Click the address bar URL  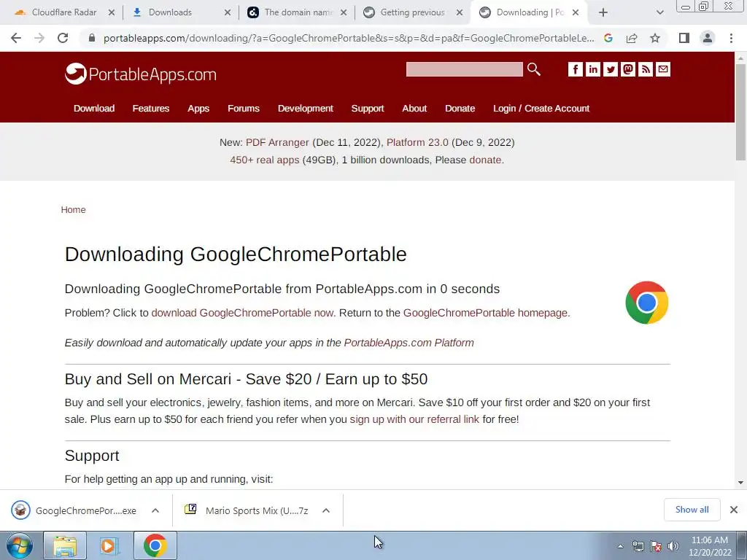(x=349, y=38)
